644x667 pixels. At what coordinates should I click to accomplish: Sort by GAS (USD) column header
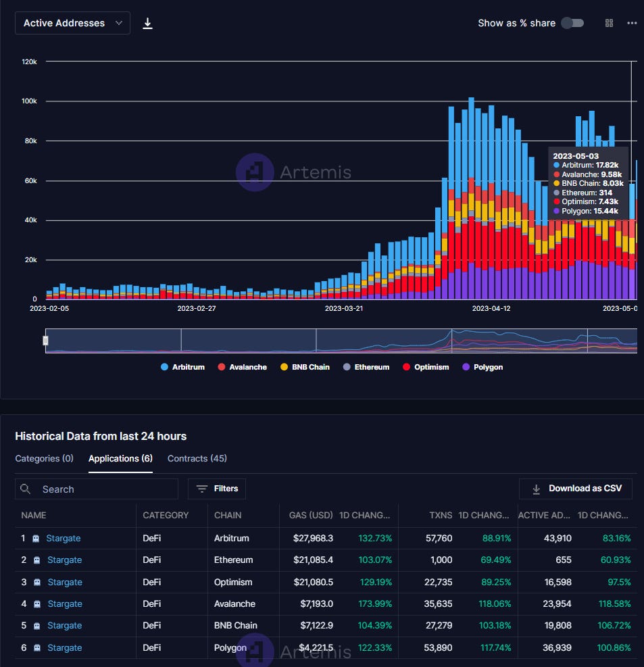311,515
